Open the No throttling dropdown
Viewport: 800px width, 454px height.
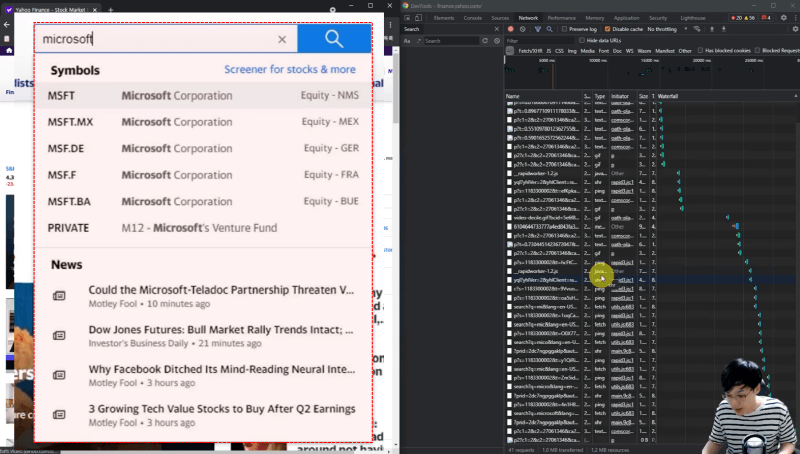[x=668, y=29]
